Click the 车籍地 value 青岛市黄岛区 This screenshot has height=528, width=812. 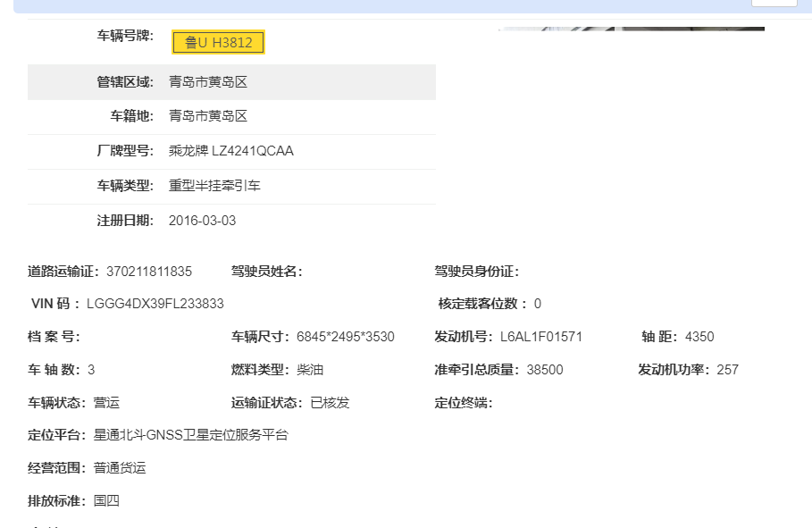tap(207, 116)
